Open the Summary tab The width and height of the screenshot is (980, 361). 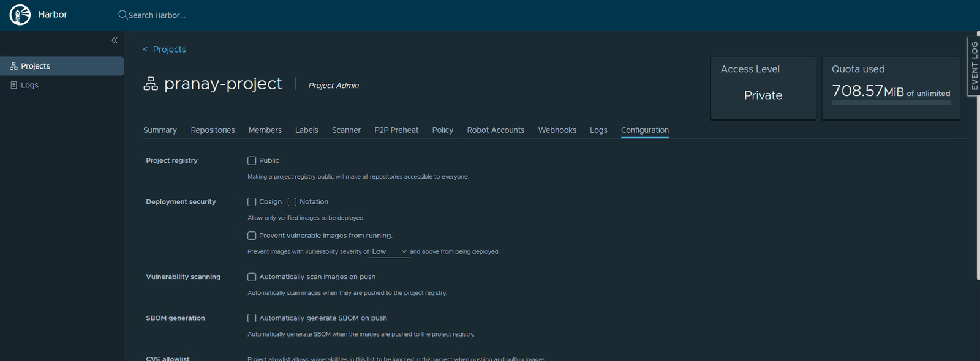coord(160,130)
